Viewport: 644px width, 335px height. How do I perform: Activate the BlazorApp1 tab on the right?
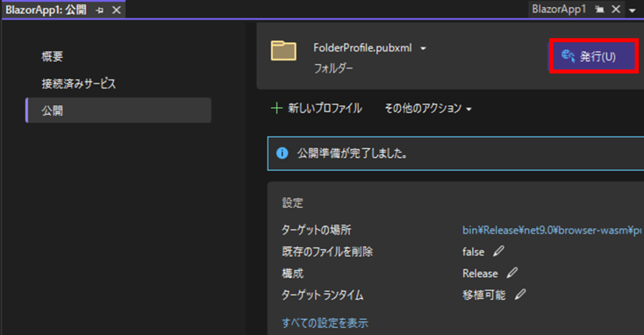coord(558,9)
